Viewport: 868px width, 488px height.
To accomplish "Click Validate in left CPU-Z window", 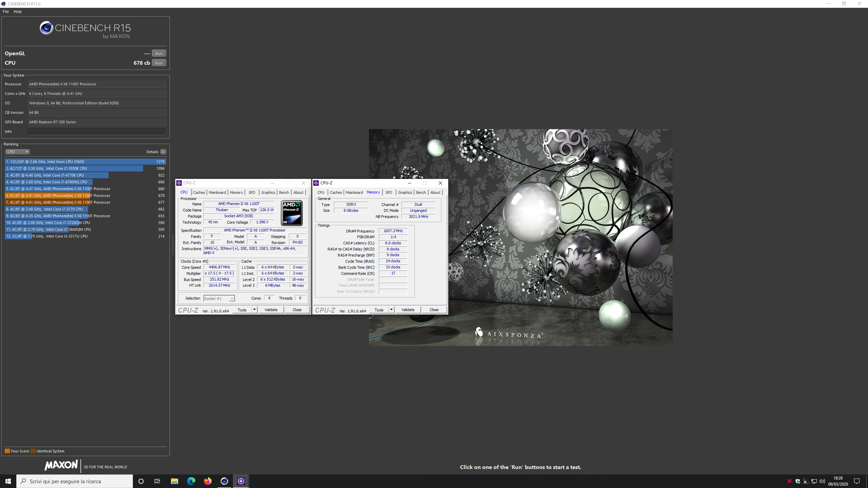I will click(271, 310).
